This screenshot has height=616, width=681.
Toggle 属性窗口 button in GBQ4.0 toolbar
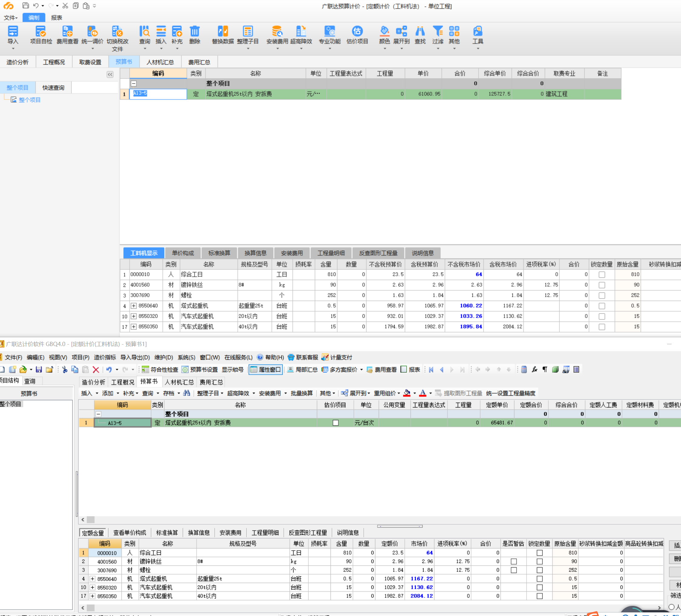coord(265,370)
